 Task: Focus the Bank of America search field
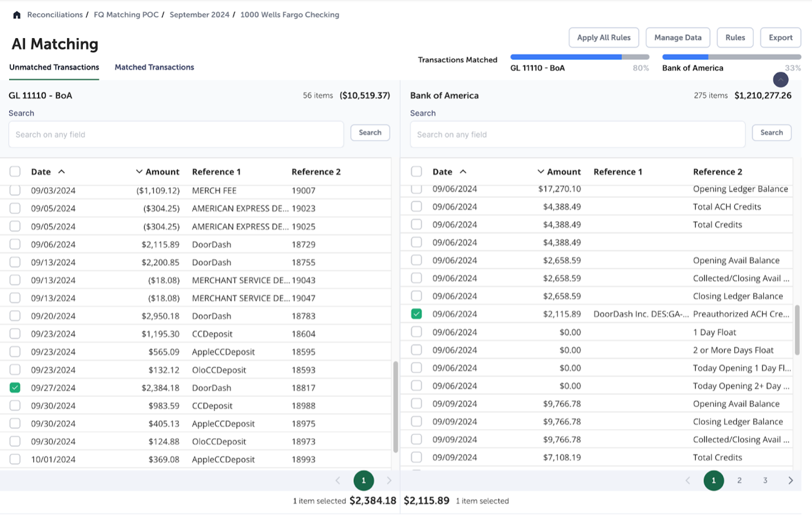pyautogui.click(x=577, y=135)
